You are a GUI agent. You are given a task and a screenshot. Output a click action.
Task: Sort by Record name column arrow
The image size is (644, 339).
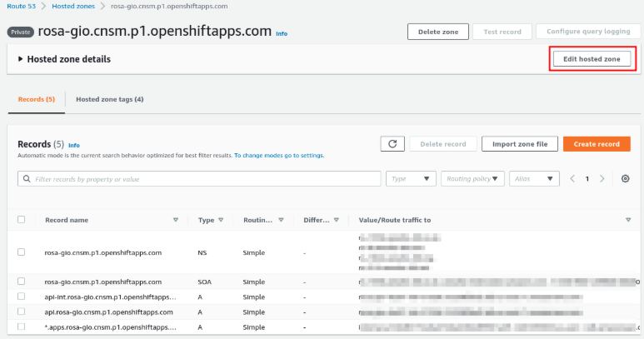pos(176,220)
